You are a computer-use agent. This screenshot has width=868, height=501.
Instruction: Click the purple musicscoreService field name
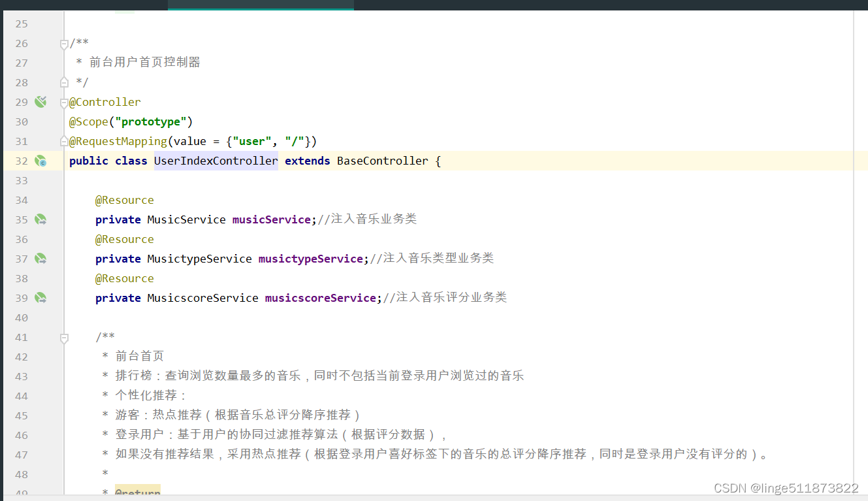pyautogui.click(x=321, y=298)
